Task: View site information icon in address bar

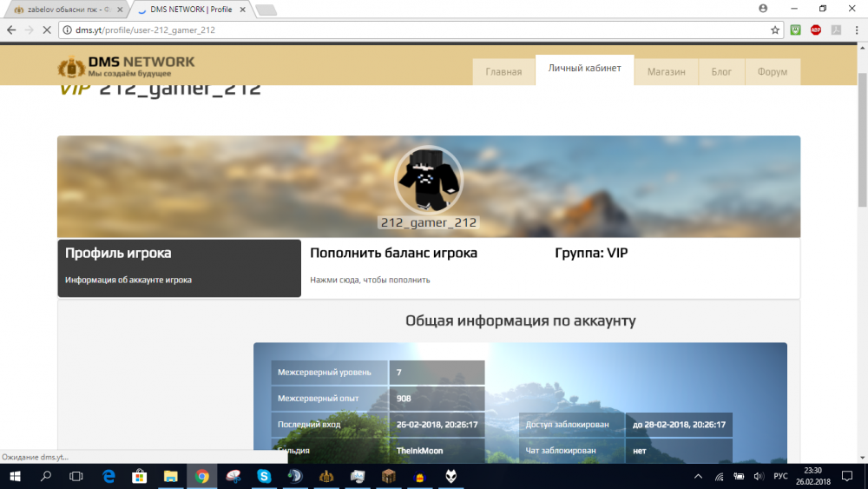Action: (x=67, y=30)
